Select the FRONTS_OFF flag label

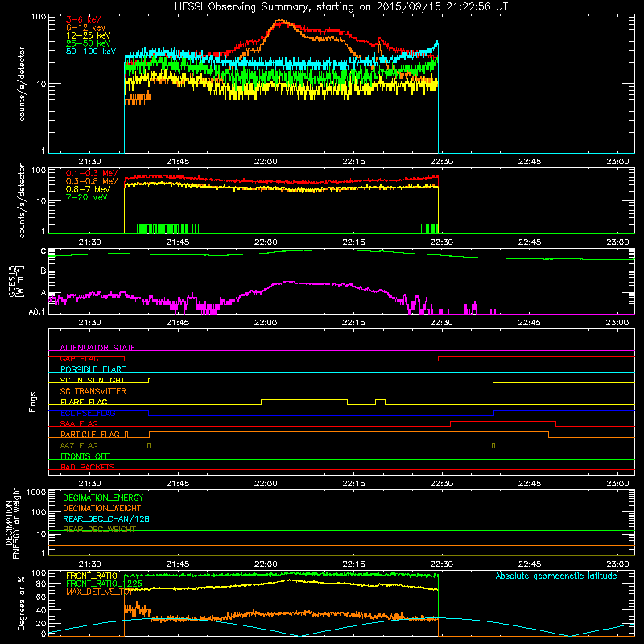click(x=85, y=456)
